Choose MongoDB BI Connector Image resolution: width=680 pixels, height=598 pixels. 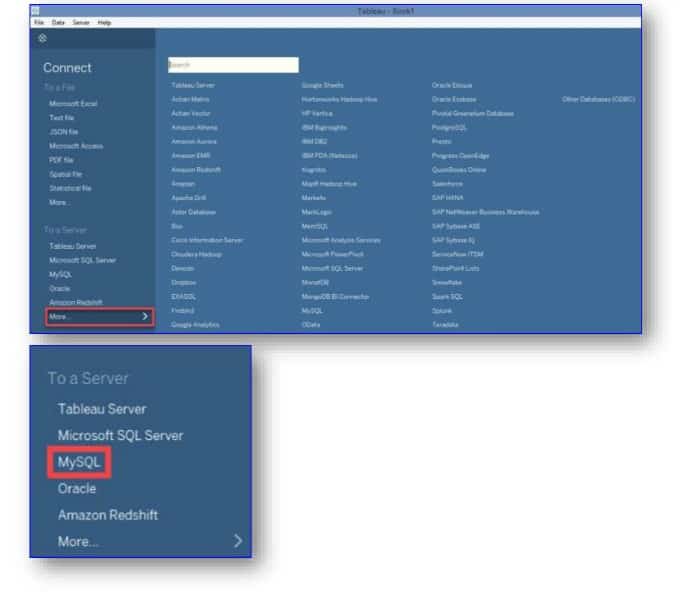[x=336, y=297]
